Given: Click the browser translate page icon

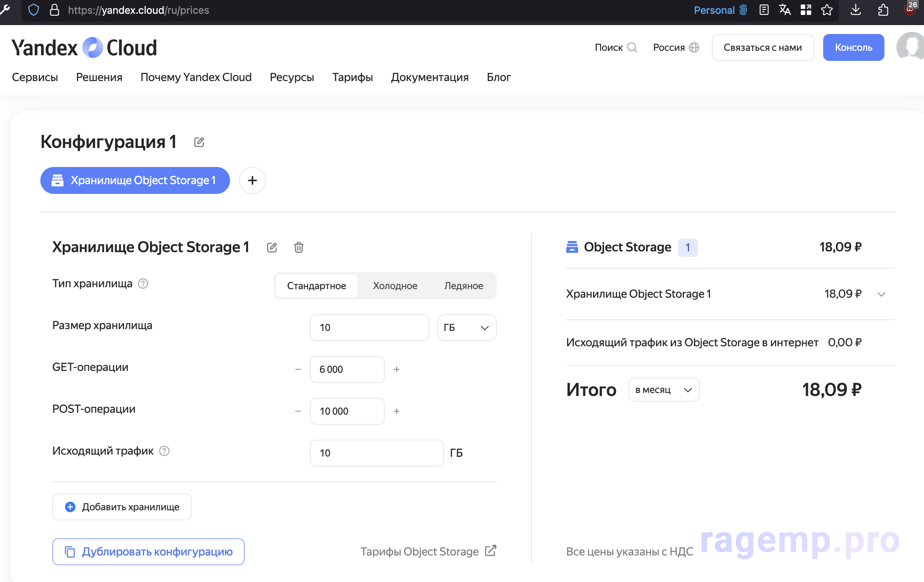Looking at the screenshot, I should (784, 10).
